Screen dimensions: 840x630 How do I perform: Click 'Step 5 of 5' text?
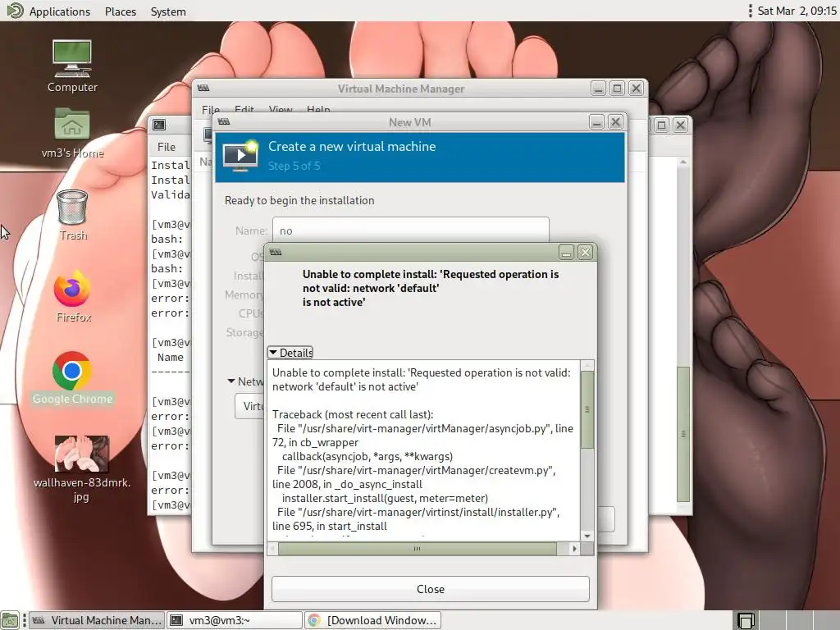click(x=294, y=166)
